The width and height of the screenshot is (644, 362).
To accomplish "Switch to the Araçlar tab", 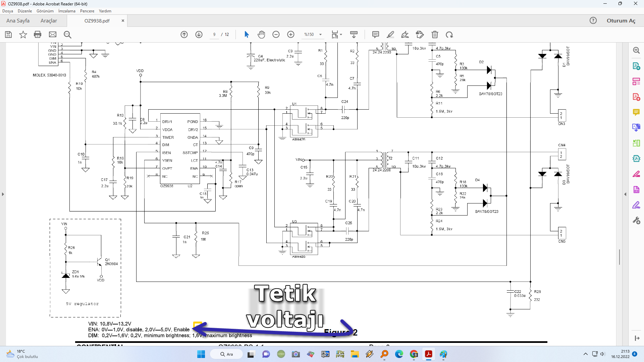I will point(49,21).
